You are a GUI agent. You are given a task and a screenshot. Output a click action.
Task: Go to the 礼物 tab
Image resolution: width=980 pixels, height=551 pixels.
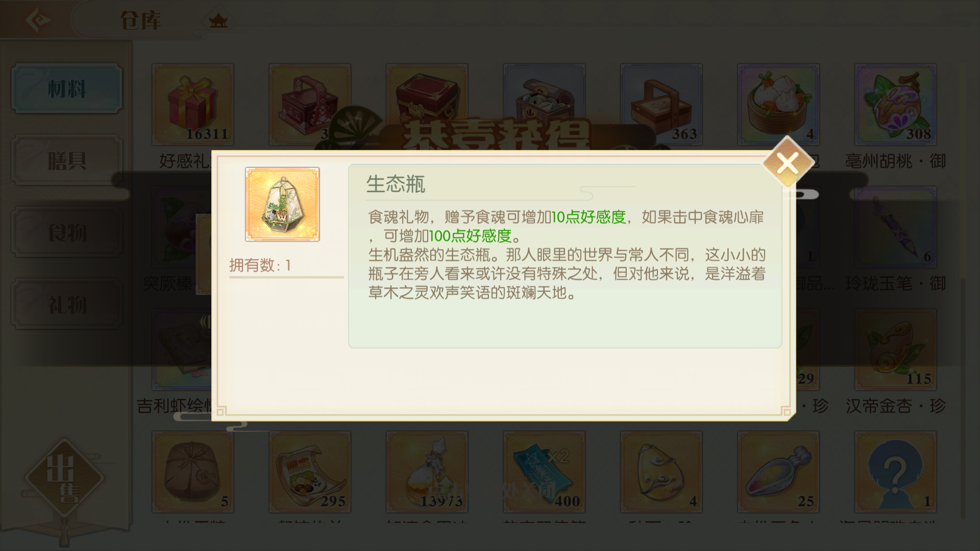(67, 304)
